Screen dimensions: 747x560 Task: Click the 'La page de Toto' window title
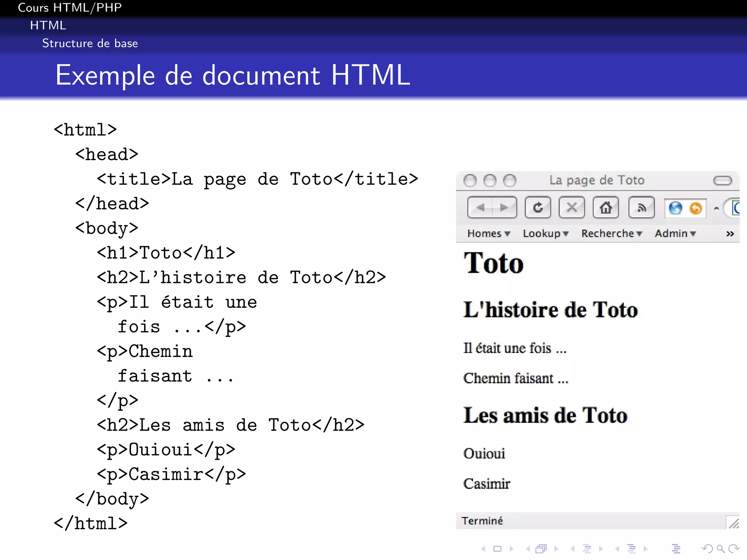click(597, 180)
